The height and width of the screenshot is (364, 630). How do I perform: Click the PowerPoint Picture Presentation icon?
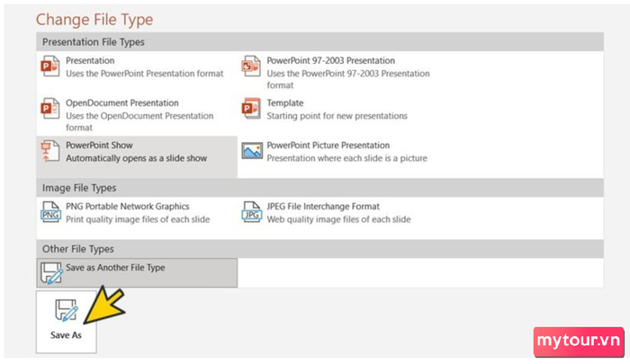click(x=252, y=151)
